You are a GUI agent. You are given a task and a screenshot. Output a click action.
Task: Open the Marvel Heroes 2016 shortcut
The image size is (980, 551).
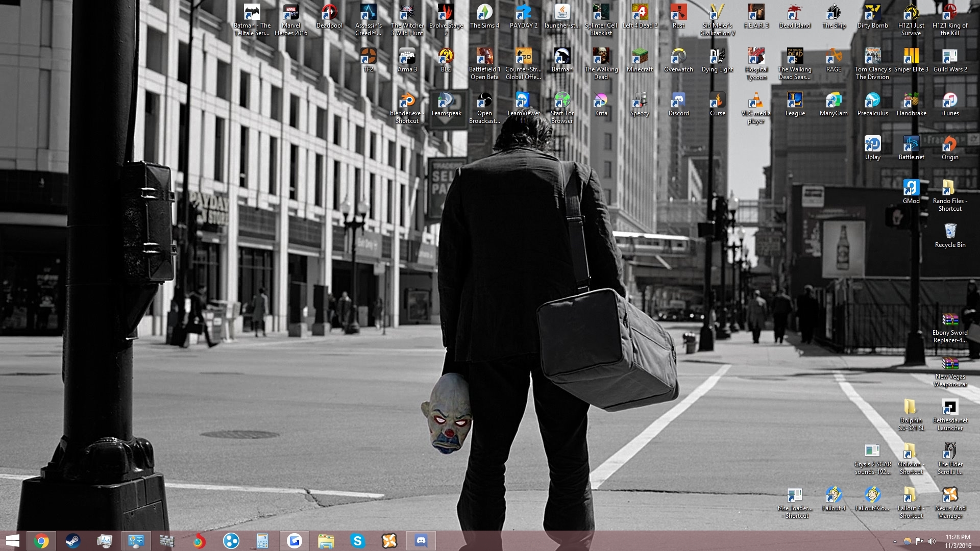tap(291, 20)
